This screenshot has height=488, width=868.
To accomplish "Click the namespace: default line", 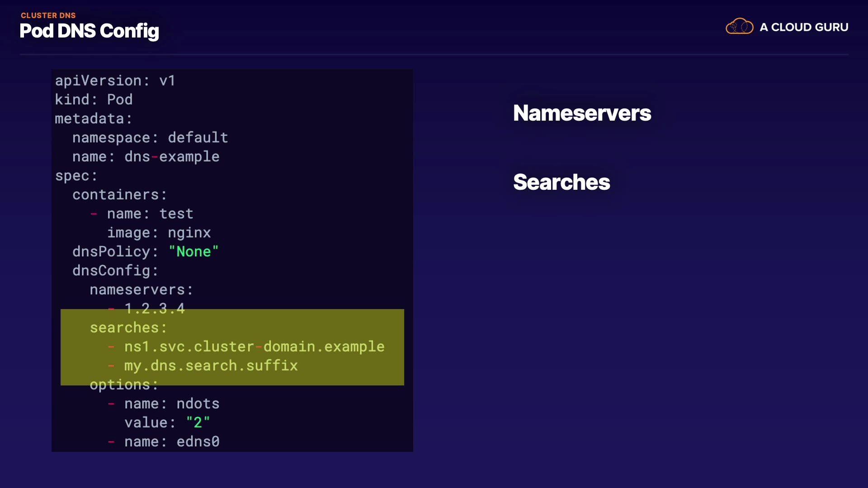I will click(150, 137).
